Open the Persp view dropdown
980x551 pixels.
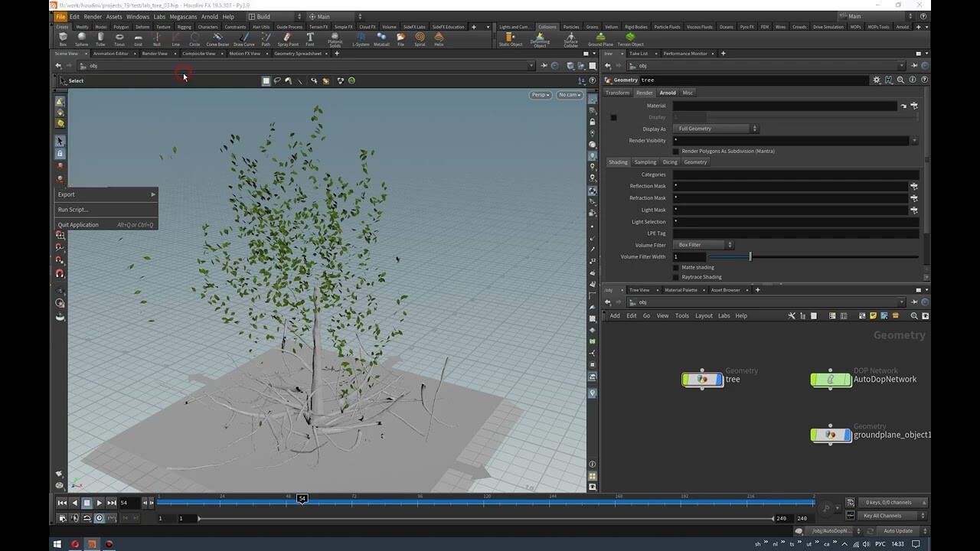(539, 94)
